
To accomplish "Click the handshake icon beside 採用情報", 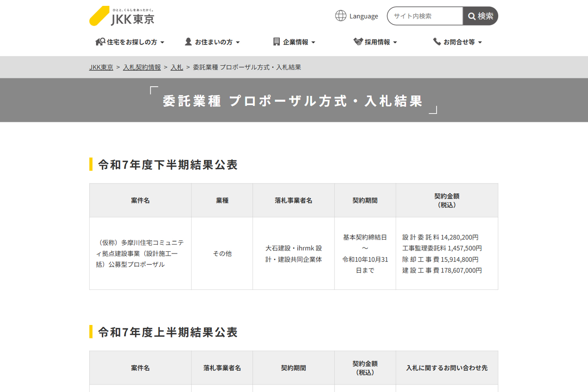I will tap(358, 42).
